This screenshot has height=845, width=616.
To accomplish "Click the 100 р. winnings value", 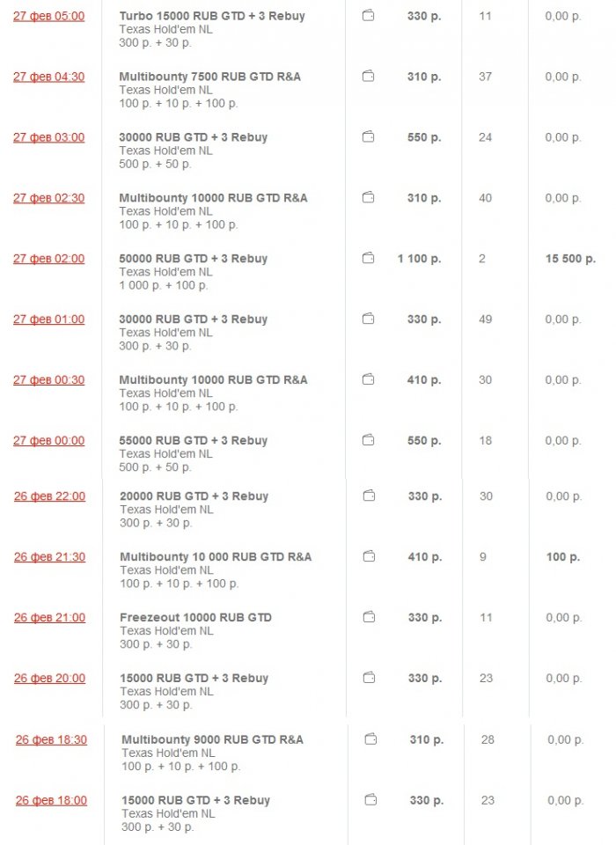I will click(562, 556).
